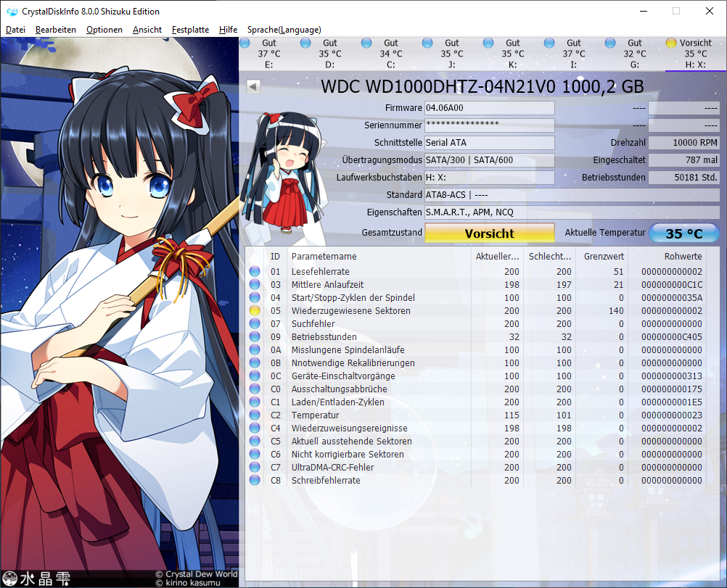Click the Parametername column header
The image size is (727, 588).
[378, 256]
